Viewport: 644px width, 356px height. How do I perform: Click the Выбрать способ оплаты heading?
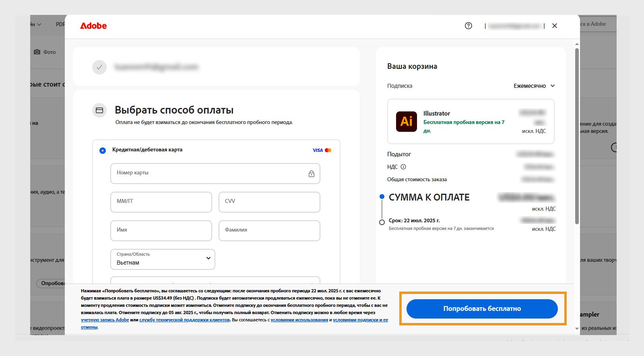174,110
